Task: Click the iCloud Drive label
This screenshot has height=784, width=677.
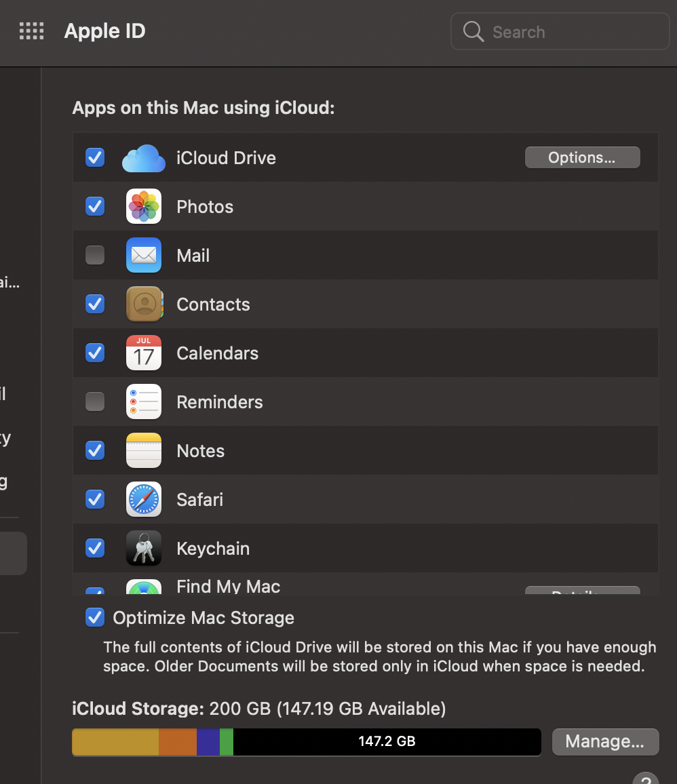Action: [x=226, y=158]
